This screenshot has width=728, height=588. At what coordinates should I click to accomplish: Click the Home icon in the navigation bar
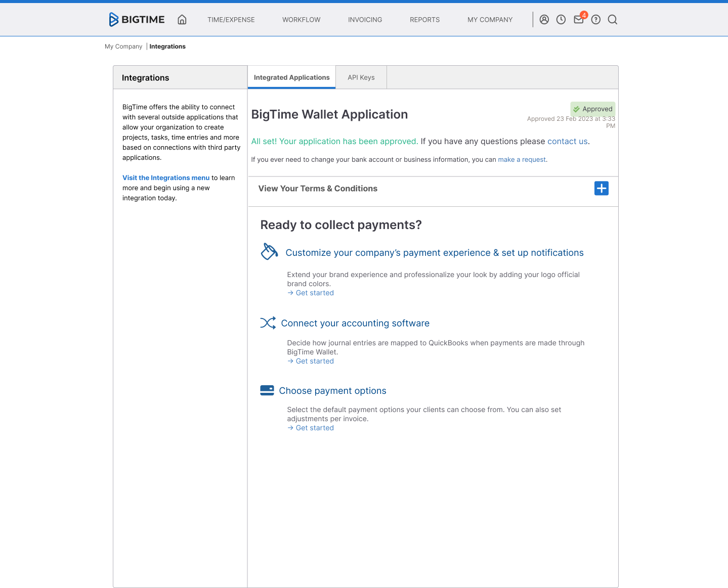point(182,19)
